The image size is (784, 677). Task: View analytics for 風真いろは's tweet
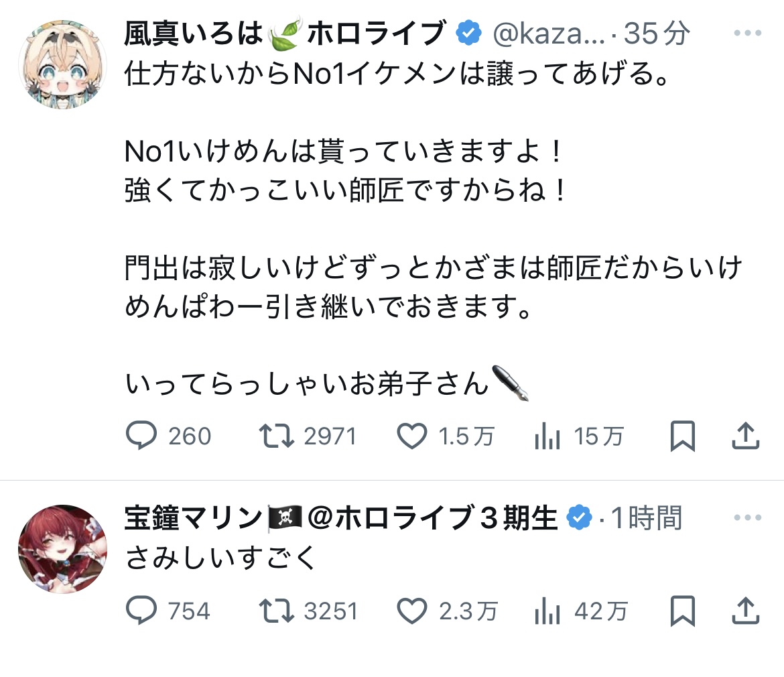pos(547,437)
